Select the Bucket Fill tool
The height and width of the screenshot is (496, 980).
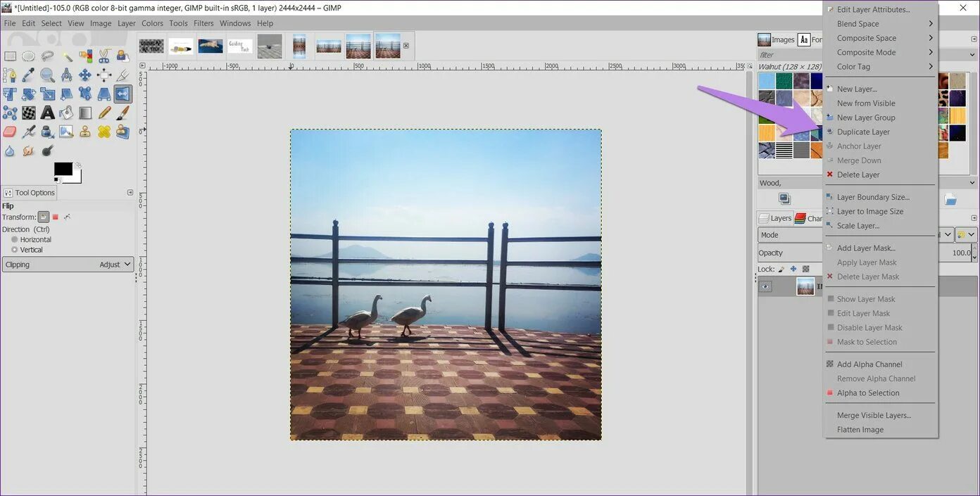[66, 113]
